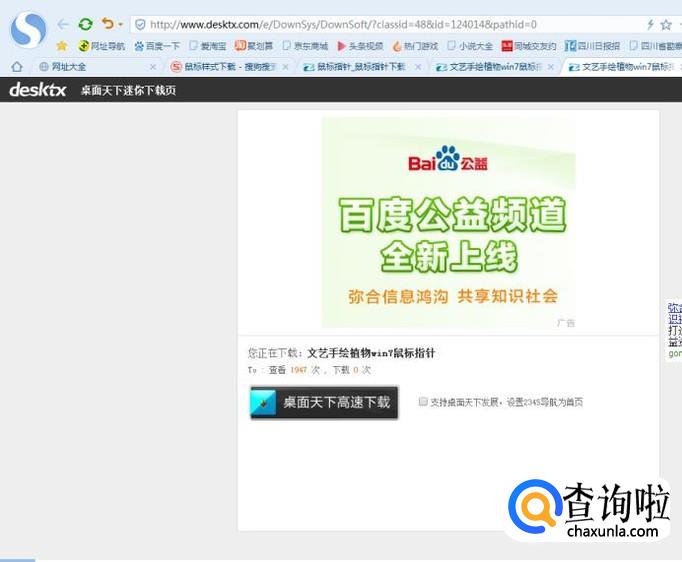The width and height of the screenshot is (682, 562).
Task: Click the arrow icon on the download button
Action: 263,402
